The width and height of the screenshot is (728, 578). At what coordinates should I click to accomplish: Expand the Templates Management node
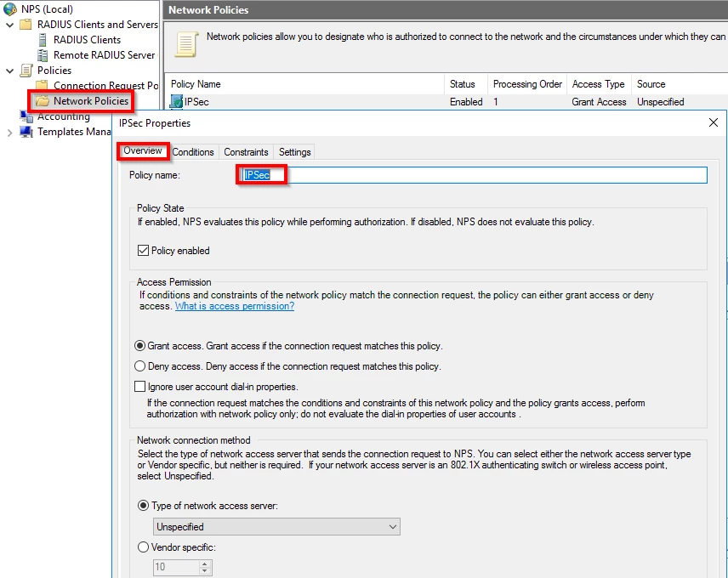(x=9, y=133)
